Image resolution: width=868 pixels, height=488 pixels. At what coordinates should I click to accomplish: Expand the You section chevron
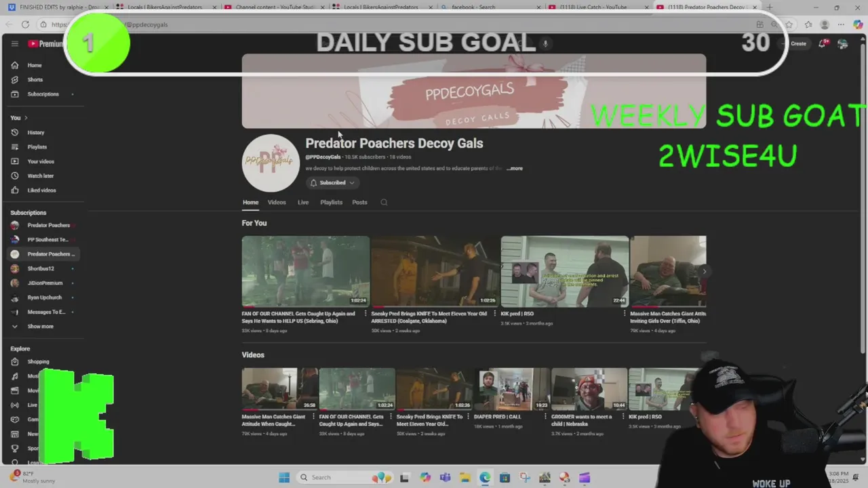[26, 118]
